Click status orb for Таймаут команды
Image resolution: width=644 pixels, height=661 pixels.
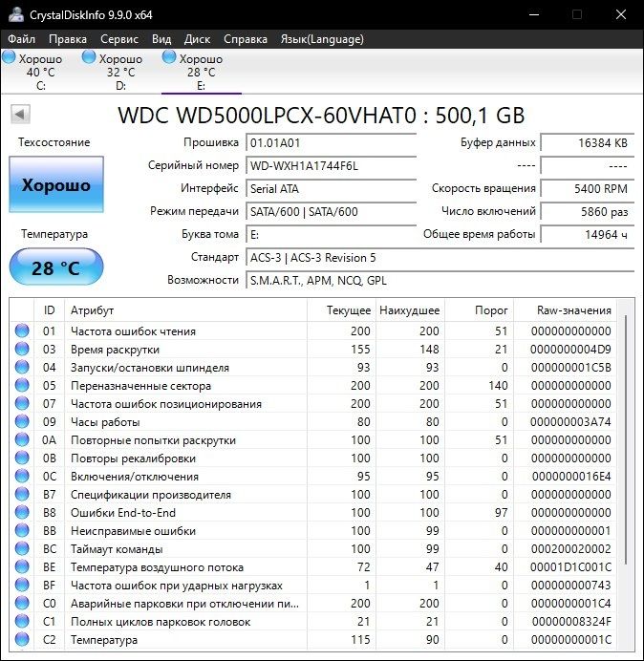(22, 548)
